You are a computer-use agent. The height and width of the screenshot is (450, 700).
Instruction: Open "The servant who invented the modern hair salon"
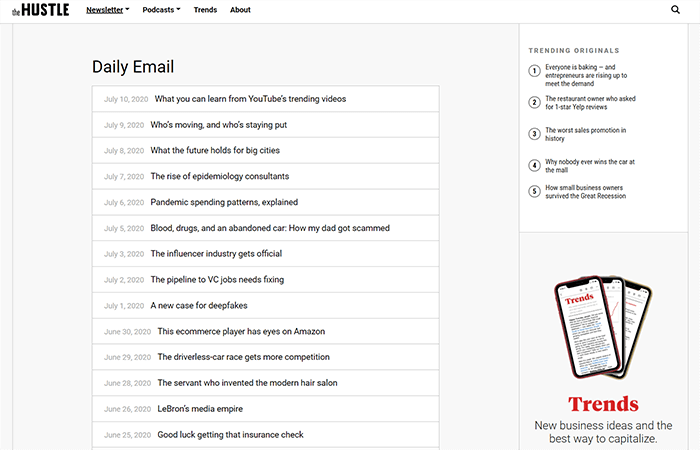point(247,383)
